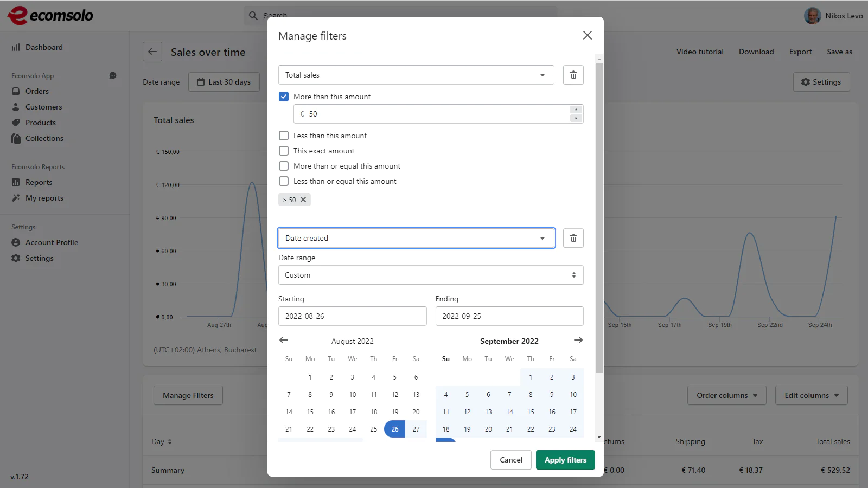
Task: Open the Last 30 days date range picker
Action: (x=224, y=82)
